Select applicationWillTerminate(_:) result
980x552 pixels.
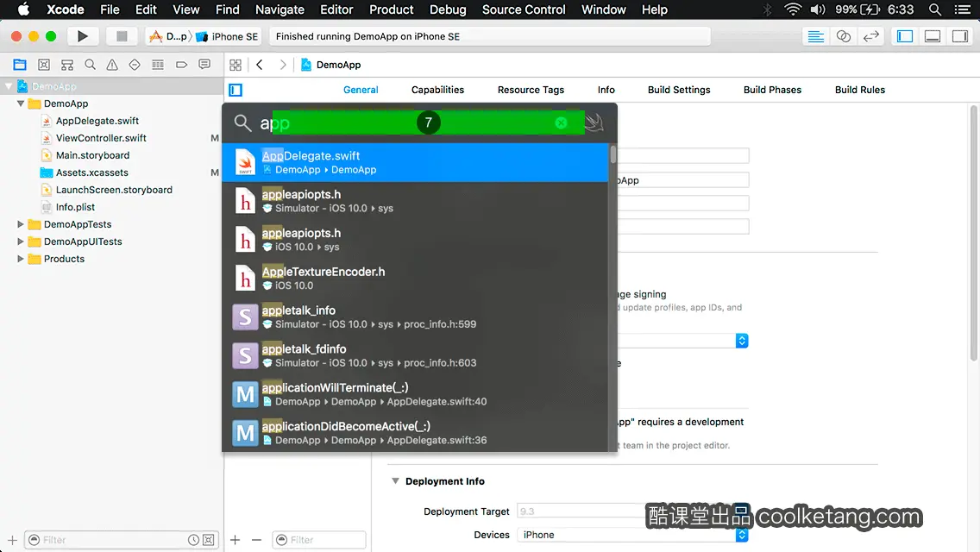(x=415, y=394)
